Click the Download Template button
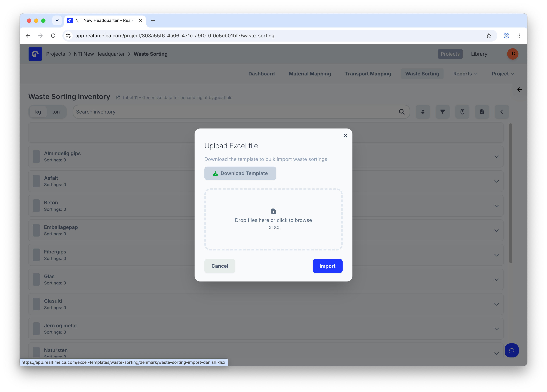Viewport: 547px width, 392px height. pyautogui.click(x=240, y=173)
